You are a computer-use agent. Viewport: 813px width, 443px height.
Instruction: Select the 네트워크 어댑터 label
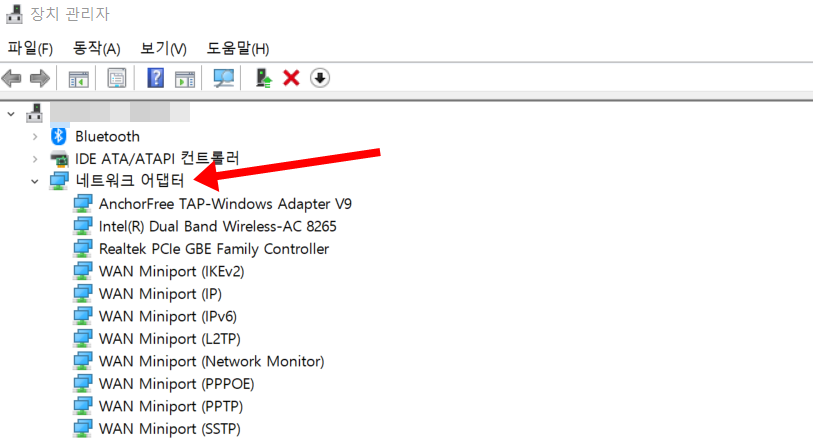[130, 181]
